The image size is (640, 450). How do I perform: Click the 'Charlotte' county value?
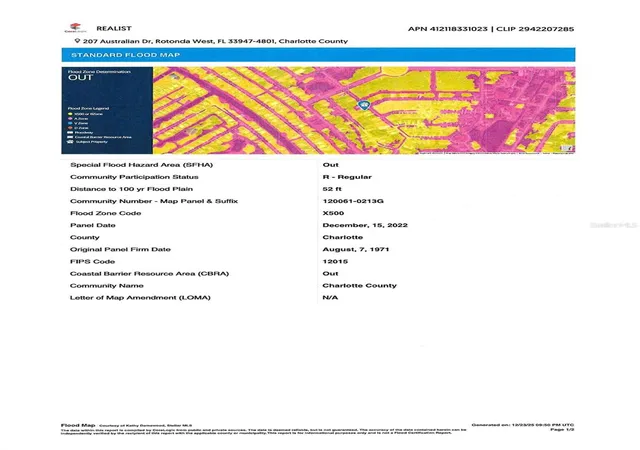342,237
